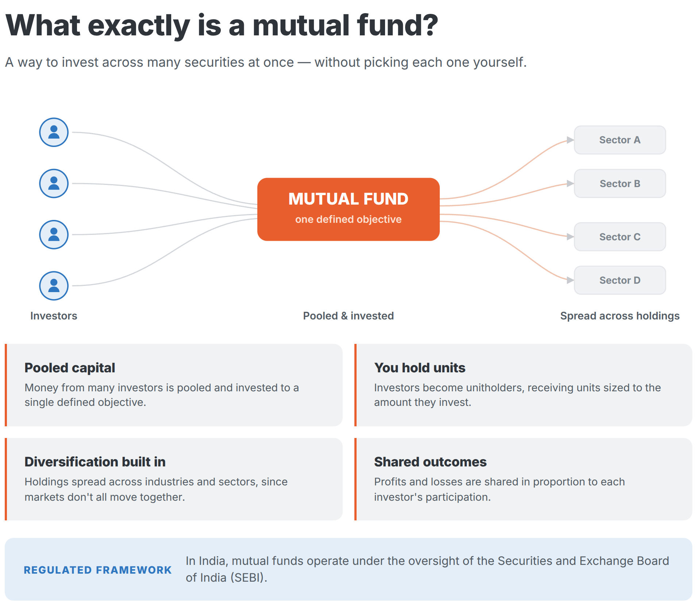The height and width of the screenshot is (605, 700).
Task: Choose the Sector C box
Action: click(x=620, y=237)
